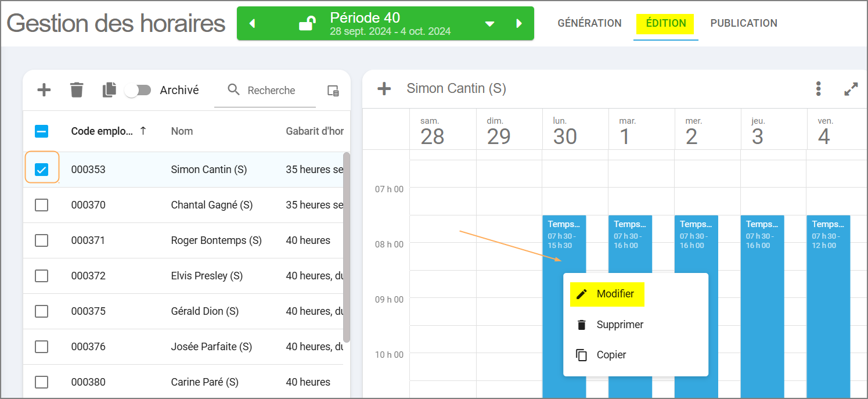Select the ÉDITION tab
Screen dimensions: 868x399
point(666,23)
